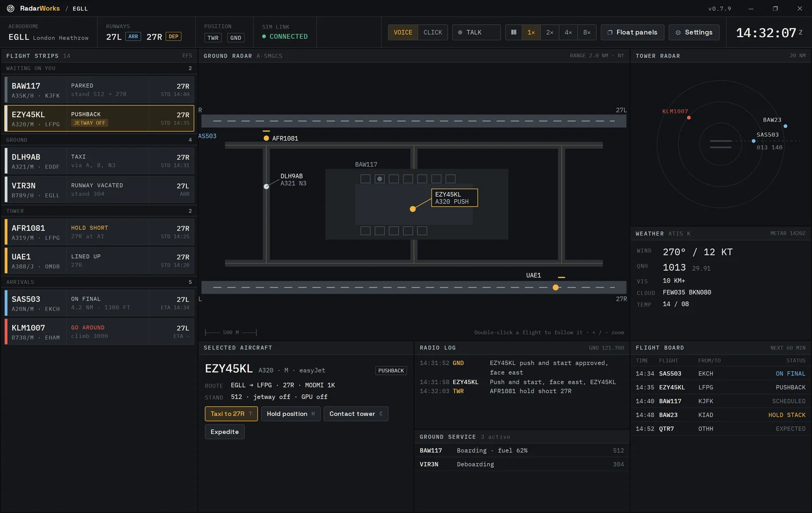Toggle DEP mode for runway 27R

(174, 37)
